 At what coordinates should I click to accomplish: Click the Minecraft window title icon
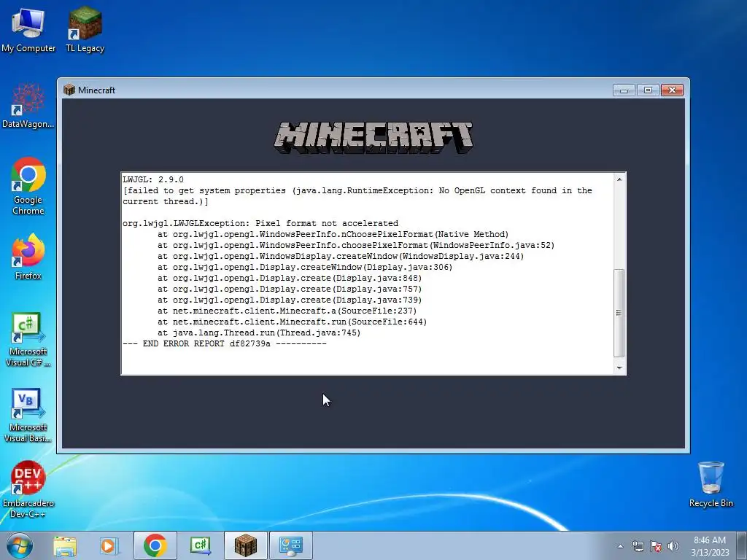(69, 90)
